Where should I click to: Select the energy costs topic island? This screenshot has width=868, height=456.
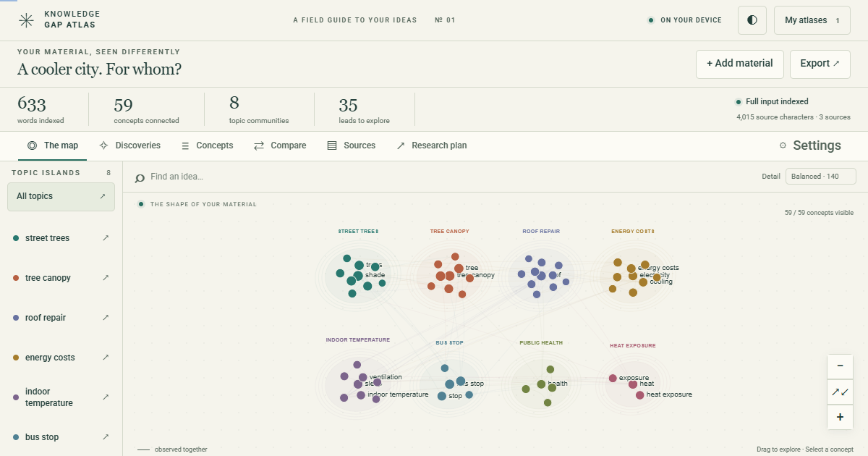click(61, 358)
